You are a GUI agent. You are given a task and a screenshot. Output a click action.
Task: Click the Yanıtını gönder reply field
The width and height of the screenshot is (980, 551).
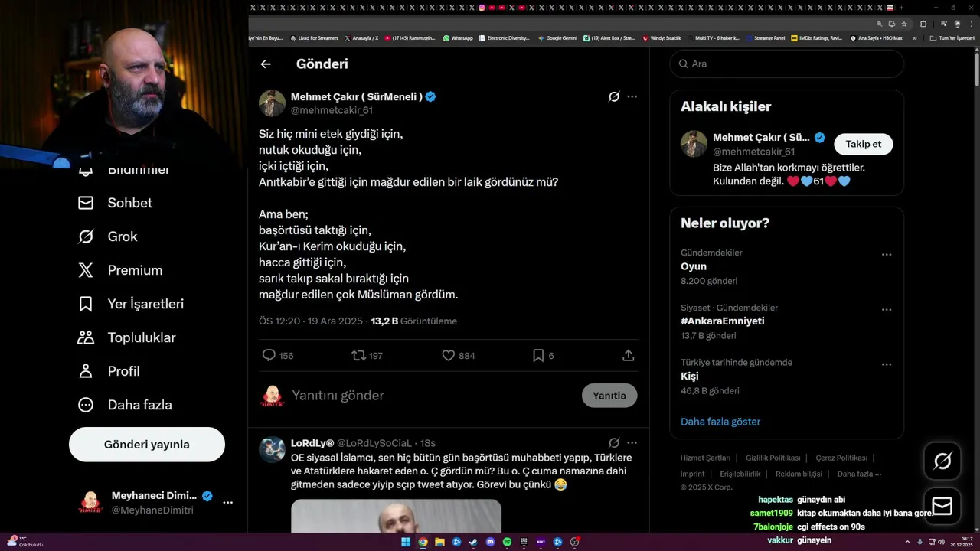point(433,396)
